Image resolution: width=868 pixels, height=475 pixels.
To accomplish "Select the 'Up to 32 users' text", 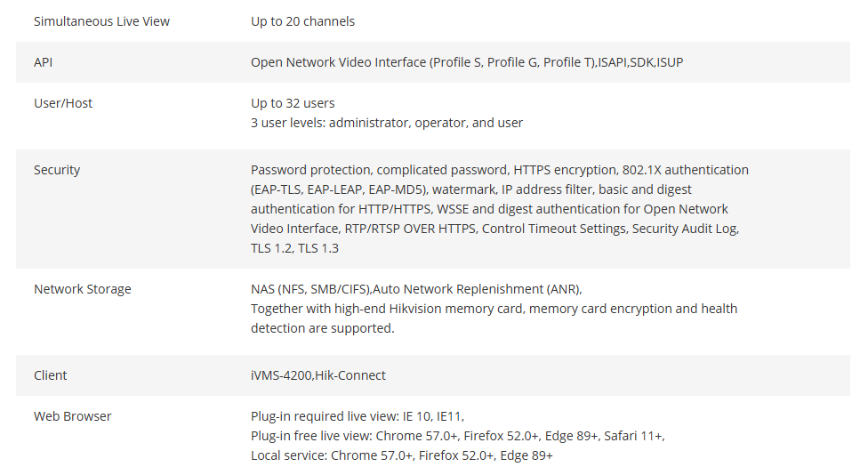I will pos(293,103).
